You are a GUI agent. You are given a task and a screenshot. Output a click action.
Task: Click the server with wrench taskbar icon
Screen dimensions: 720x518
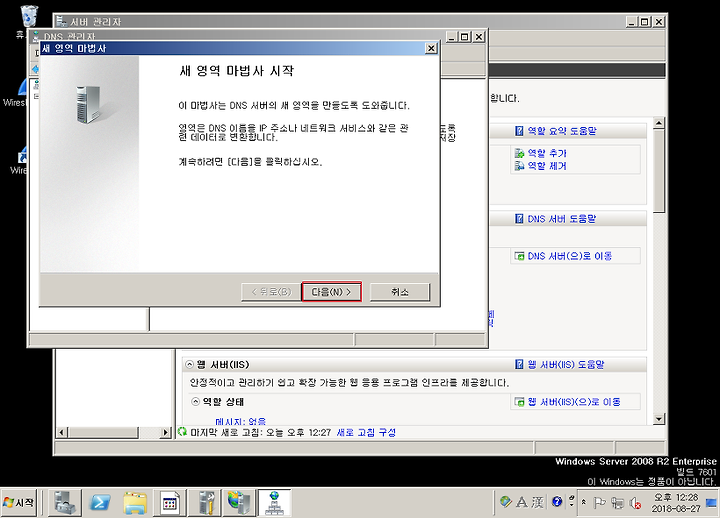point(205,502)
